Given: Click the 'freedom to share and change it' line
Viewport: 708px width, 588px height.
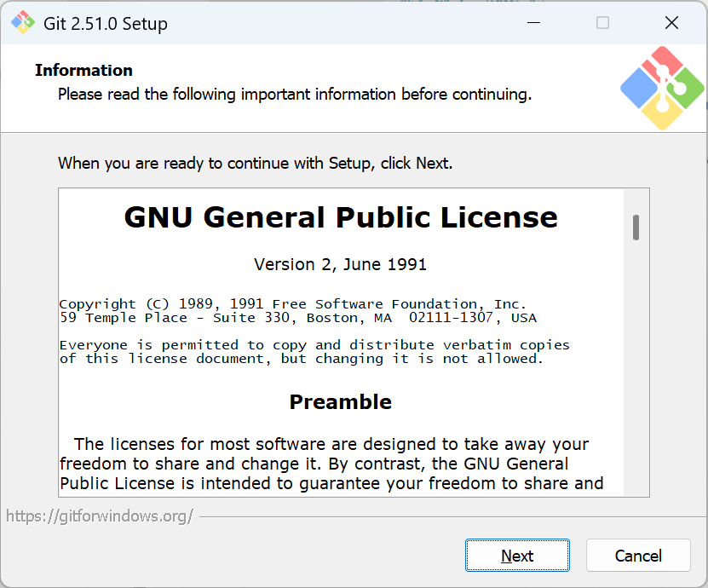Looking at the screenshot, I should 314,464.
